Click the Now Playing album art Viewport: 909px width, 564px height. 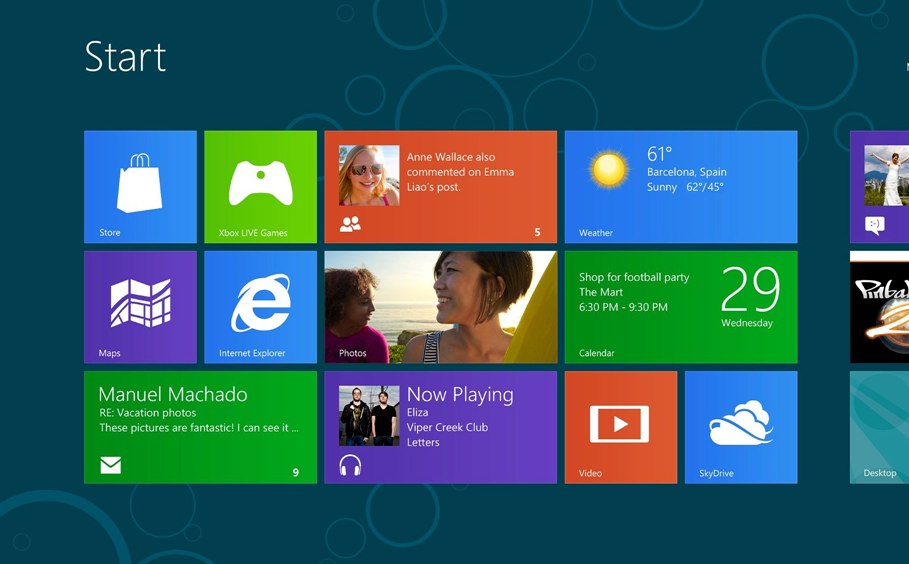(x=369, y=416)
